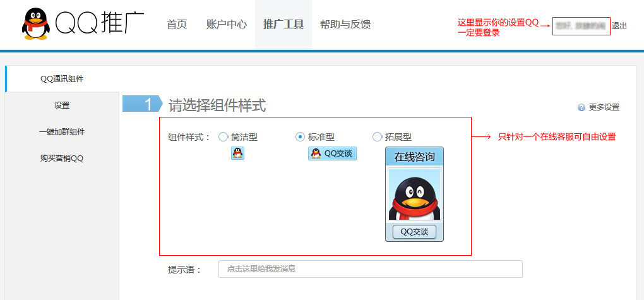Switch to the 推广工具 tab

283,25
